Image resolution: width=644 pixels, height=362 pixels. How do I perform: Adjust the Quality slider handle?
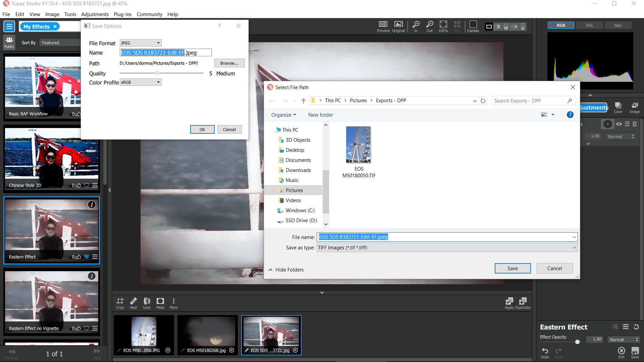pos(157,73)
